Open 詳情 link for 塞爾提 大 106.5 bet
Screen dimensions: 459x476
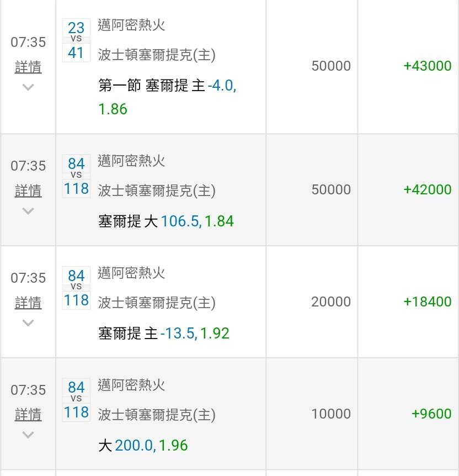click(28, 191)
